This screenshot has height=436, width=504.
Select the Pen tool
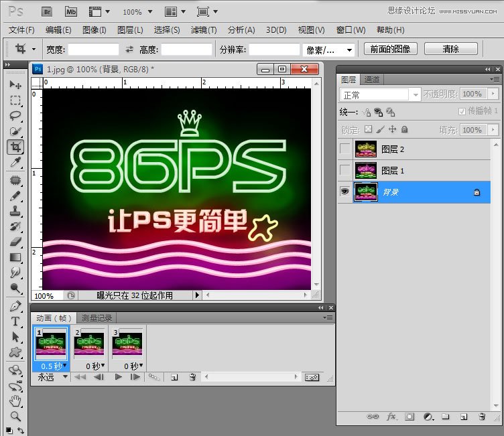[x=15, y=306]
